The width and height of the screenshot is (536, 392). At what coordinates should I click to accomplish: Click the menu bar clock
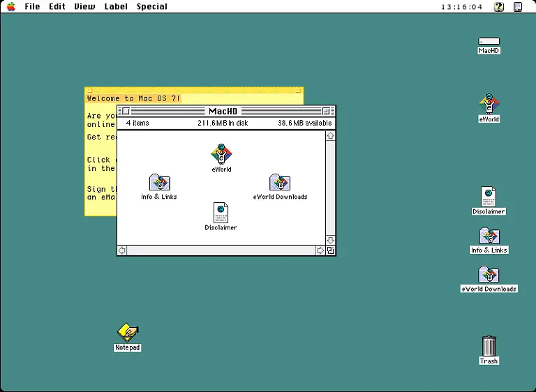pos(462,7)
